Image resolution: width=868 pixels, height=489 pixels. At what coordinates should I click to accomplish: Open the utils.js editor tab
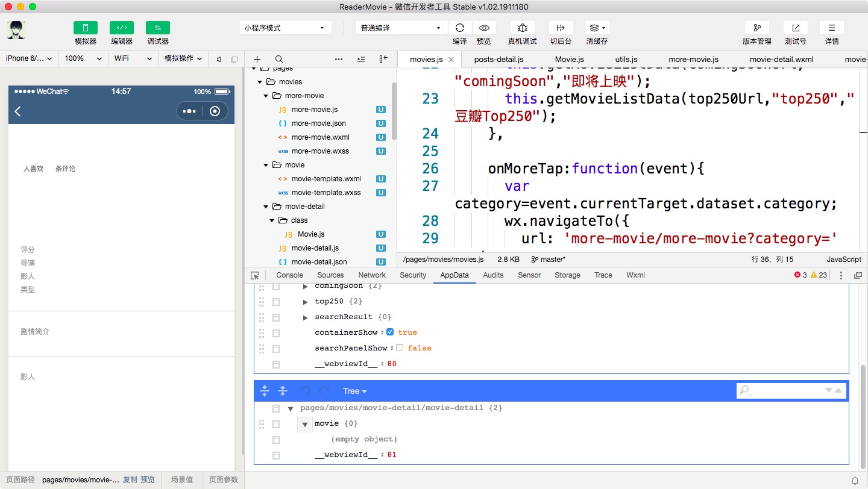pos(626,59)
